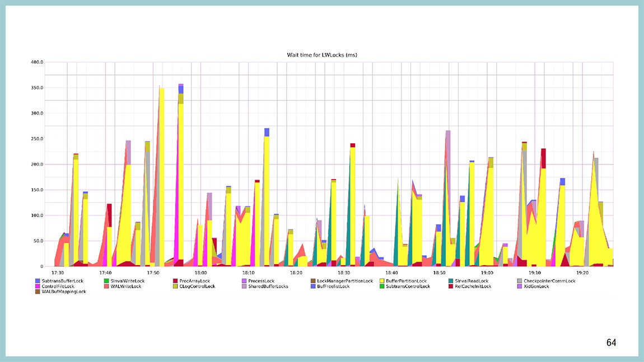This screenshot has height=362, width=644.
Task: Select the 'ProcessLock' legend label
Action: 261,281
